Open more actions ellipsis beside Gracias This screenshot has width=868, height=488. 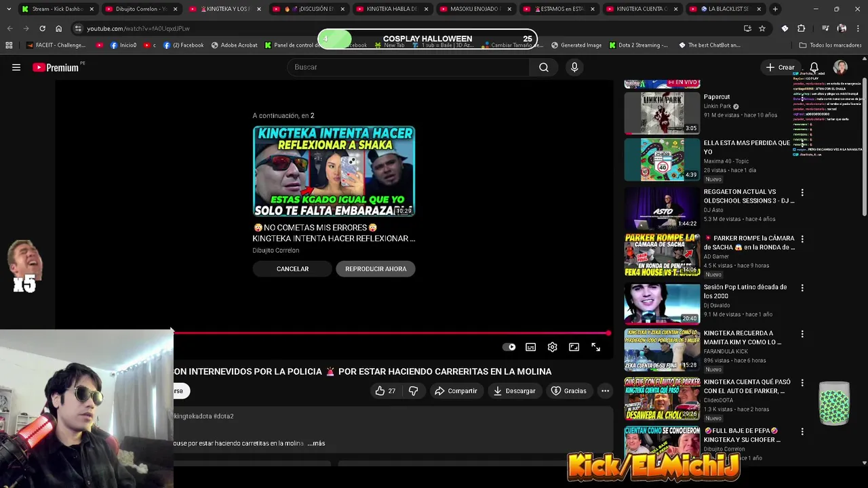[605, 391]
